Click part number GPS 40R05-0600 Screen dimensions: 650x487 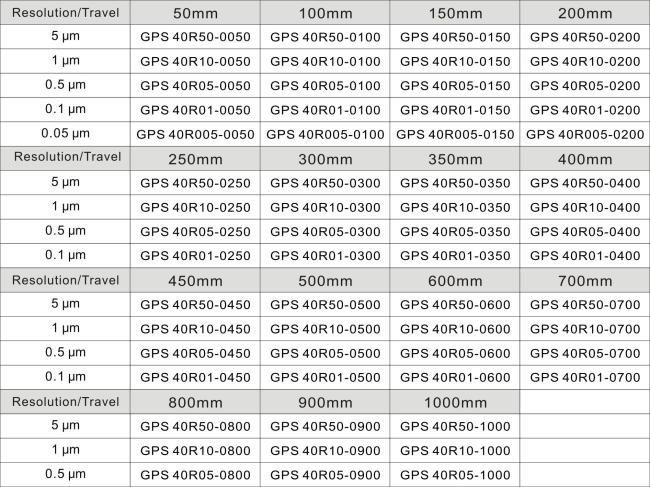(455, 353)
